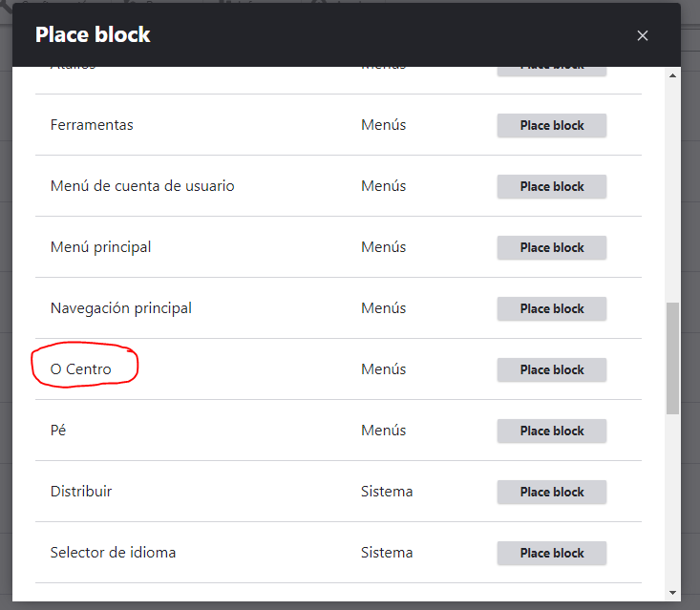Click the Navegación principal row label
Screen dimensions: 700x610
[121, 308]
